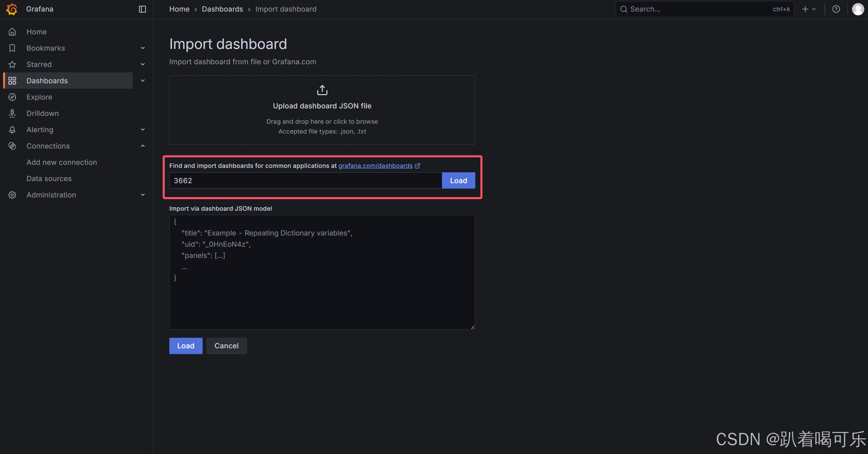Click the Grafana title text
The width and height of the screenshot is (868, 454).
click(x=40, y=9)
